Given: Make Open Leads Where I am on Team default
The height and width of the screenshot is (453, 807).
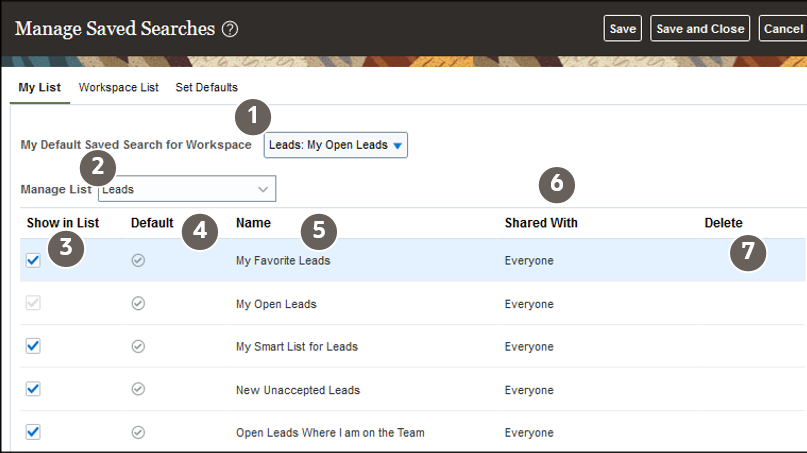Looking at the screenshot, I should [x=138, y=432].
